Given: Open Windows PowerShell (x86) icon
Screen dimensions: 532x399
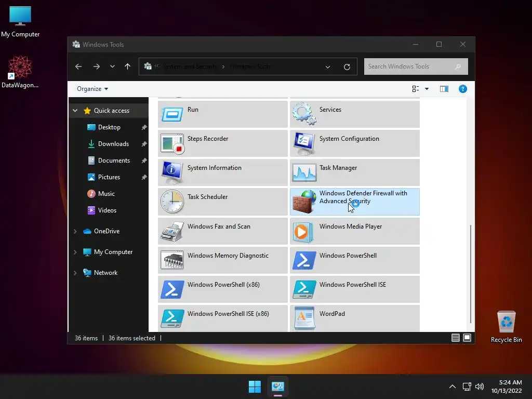Looking at the screenshot, I should click(172, 289).
